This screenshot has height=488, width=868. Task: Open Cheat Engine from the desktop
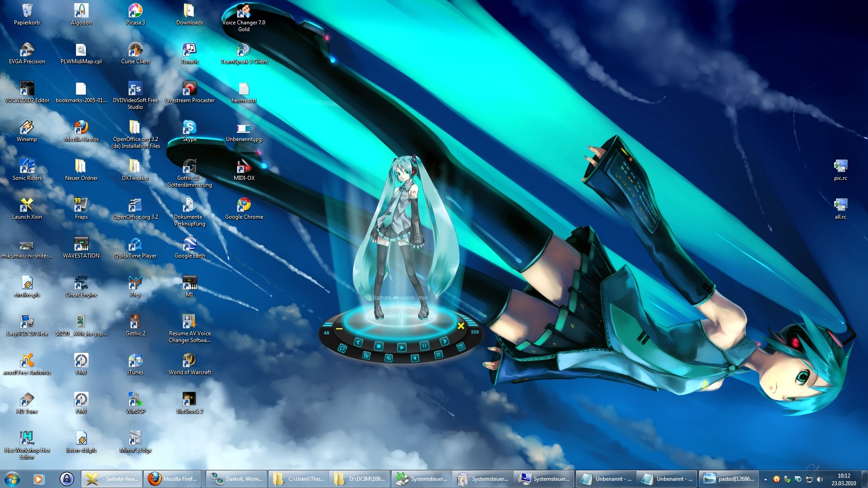[81, 284]
